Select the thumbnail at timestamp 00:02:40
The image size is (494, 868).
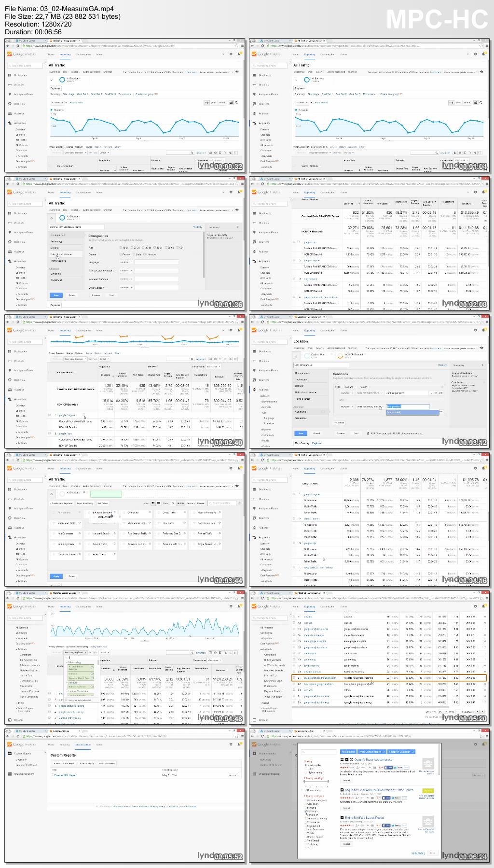point(125,381)
